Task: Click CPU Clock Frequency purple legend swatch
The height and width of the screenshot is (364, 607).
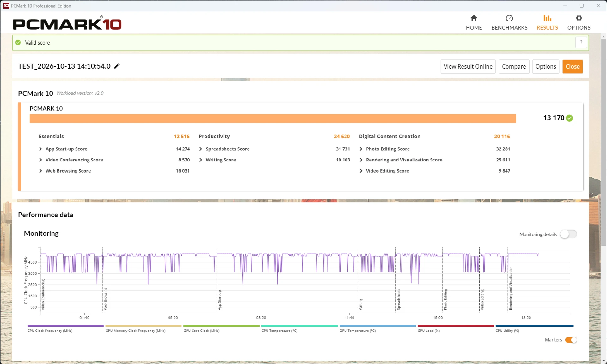Action: click(65, 326)
